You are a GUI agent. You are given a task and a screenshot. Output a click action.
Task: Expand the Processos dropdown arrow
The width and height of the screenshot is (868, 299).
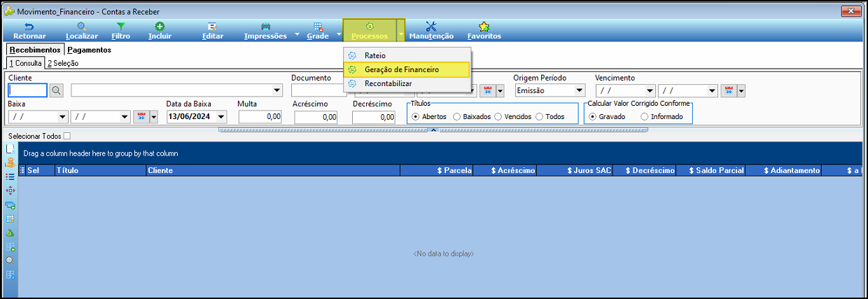[x=400, y=31]
